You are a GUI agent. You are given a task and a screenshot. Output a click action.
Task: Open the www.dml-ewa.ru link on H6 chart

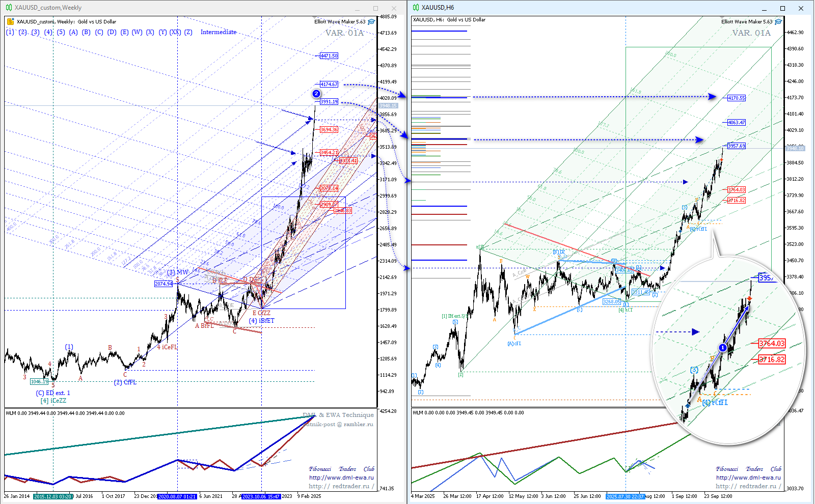pos(748,478)
